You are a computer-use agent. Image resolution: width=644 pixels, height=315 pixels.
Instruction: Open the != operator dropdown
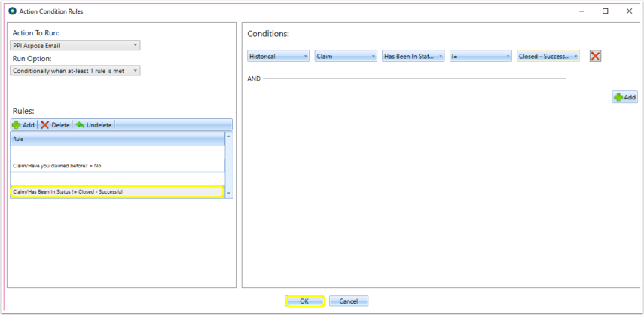[x=481, y=57]
